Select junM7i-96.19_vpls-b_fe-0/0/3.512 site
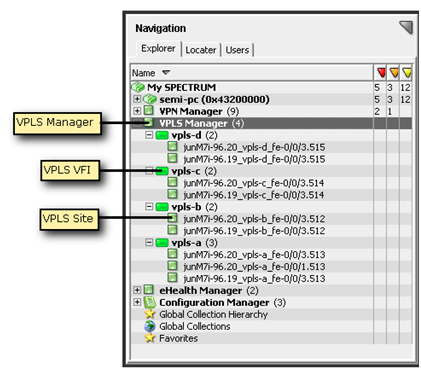 pos(254,231)
